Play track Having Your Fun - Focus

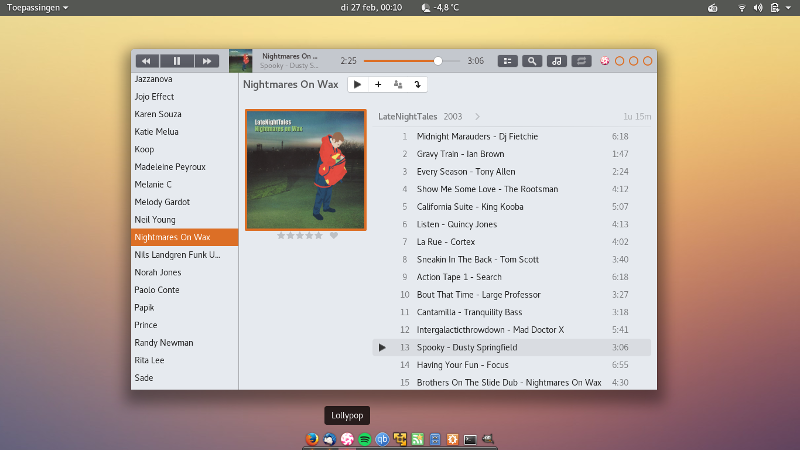[x=512, y=365]
